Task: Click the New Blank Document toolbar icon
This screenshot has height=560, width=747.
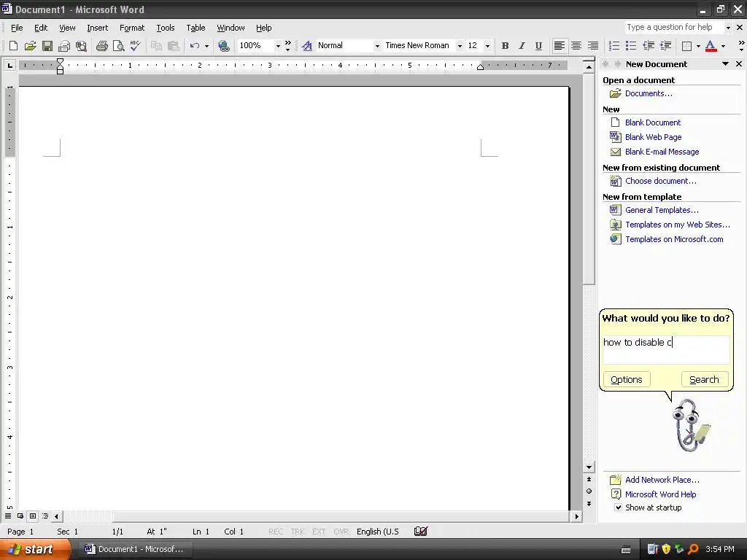Action: pos(13,46)
